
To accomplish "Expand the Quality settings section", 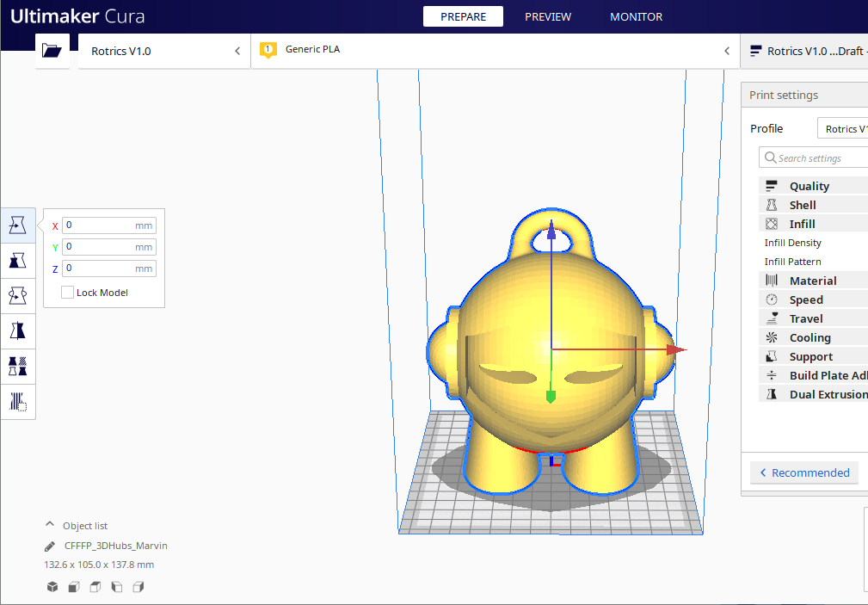I will coord(813,186).
